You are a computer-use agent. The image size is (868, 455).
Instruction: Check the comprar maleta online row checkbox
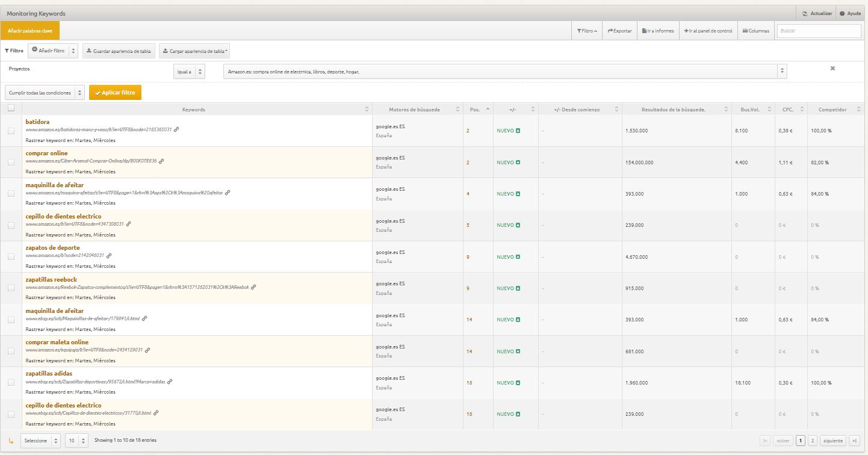(11, 351)
